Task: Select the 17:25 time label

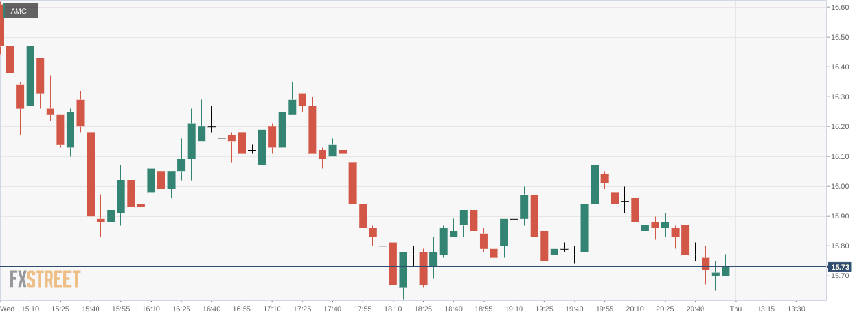Action: (x=302, y=309)
